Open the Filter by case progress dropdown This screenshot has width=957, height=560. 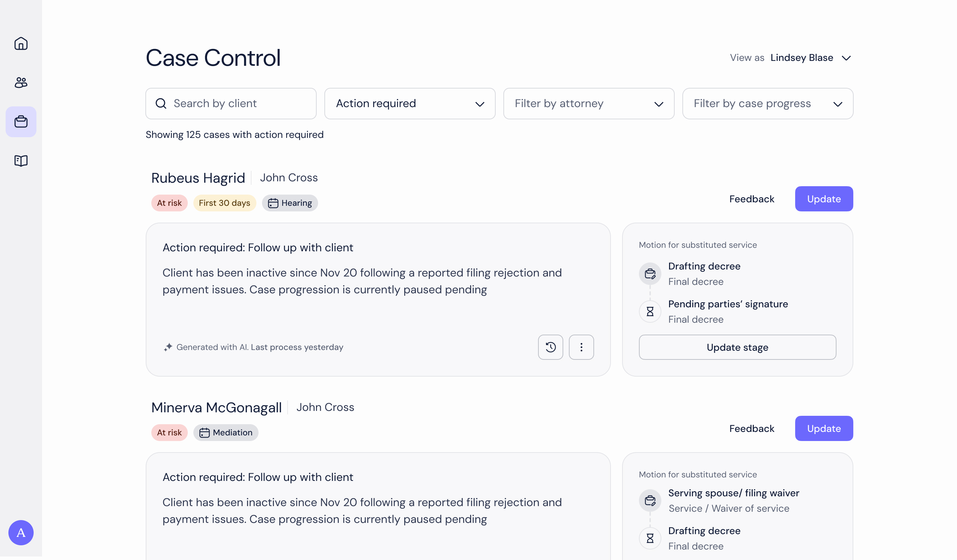(767, 104)
